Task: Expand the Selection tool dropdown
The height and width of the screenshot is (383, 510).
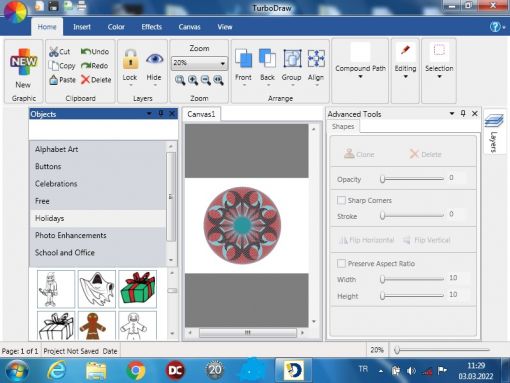Action: 439,77
